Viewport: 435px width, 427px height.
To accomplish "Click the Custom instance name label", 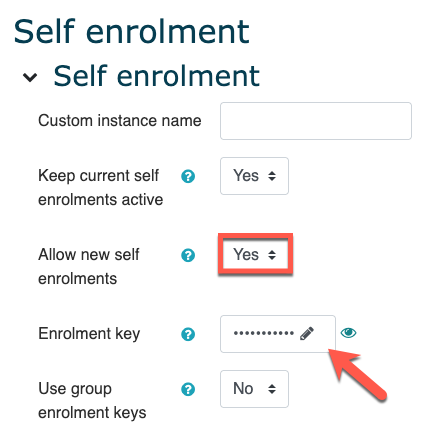I will (x=120, y=121).
